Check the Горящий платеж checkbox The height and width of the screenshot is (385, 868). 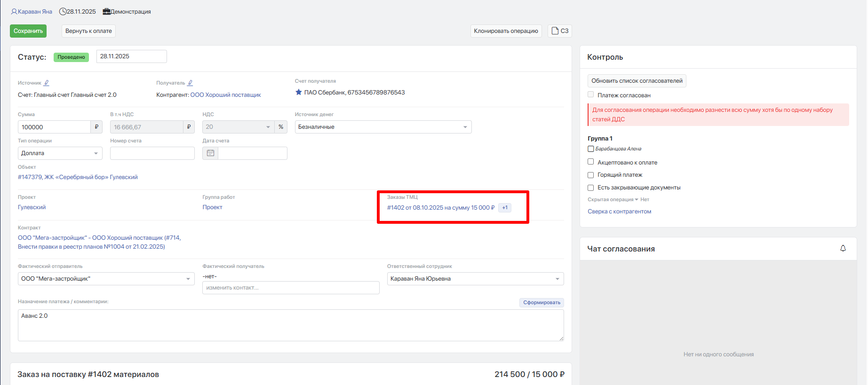click(x=590, y=175)
